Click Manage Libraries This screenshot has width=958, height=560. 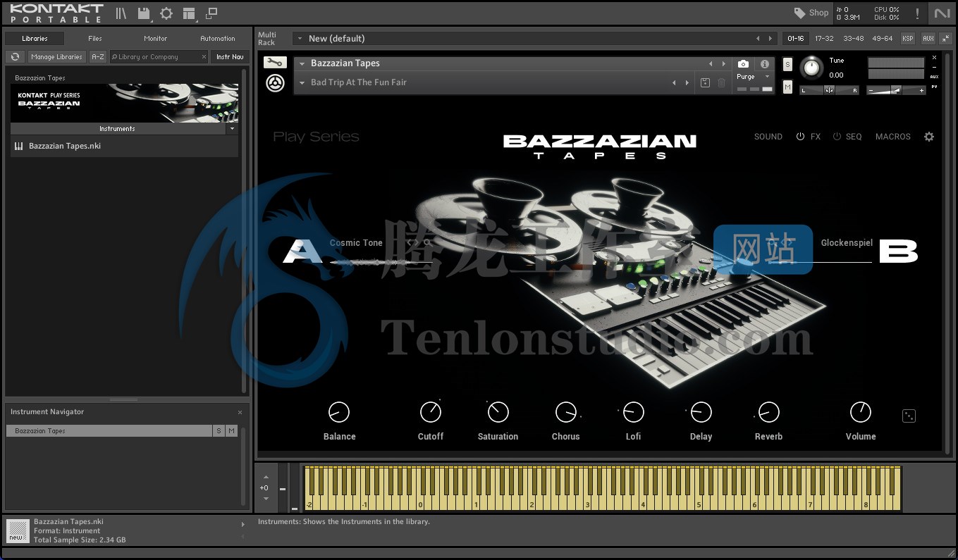57,56
